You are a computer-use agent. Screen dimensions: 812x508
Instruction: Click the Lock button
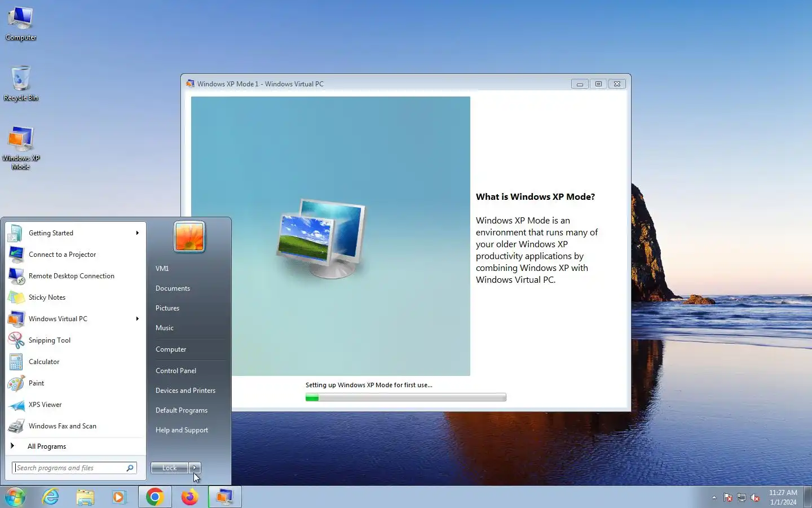pos(170,468)
